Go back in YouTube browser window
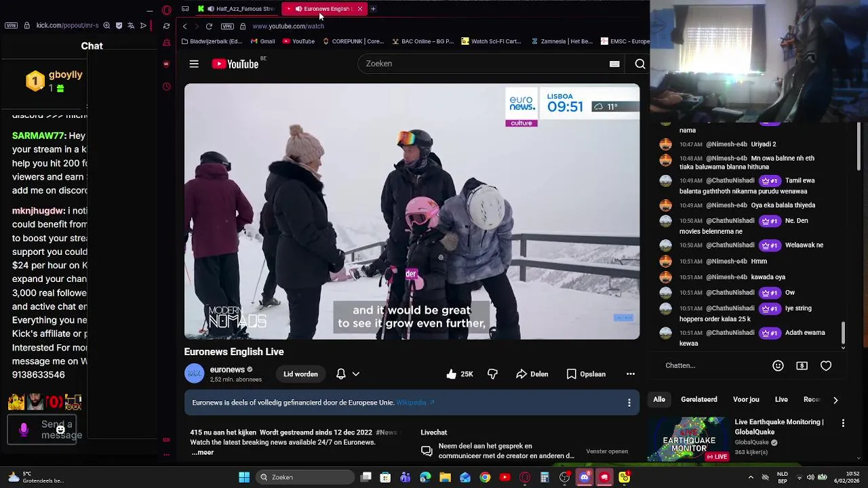The width and height of the screenshot is (868, 488). click(x=184, y=26)
